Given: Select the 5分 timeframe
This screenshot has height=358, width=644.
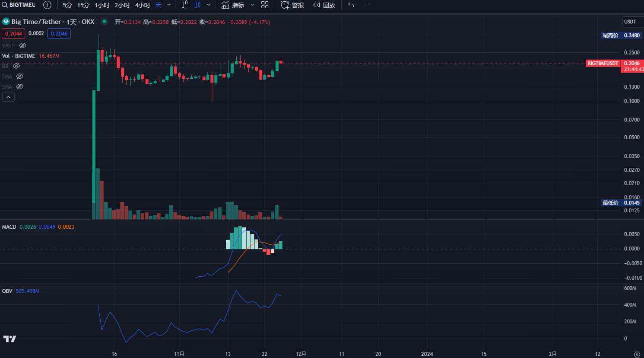Looking at the screenshot, I should coord(67,5).
